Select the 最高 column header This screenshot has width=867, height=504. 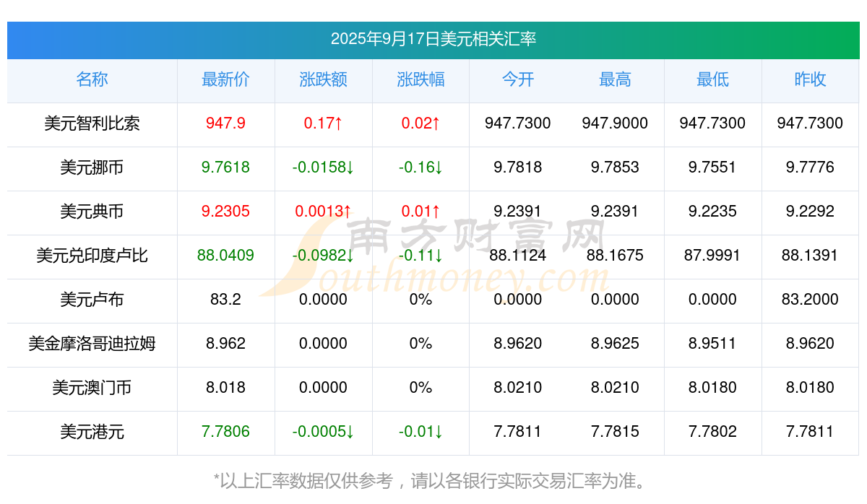click(x=615, y=79)
